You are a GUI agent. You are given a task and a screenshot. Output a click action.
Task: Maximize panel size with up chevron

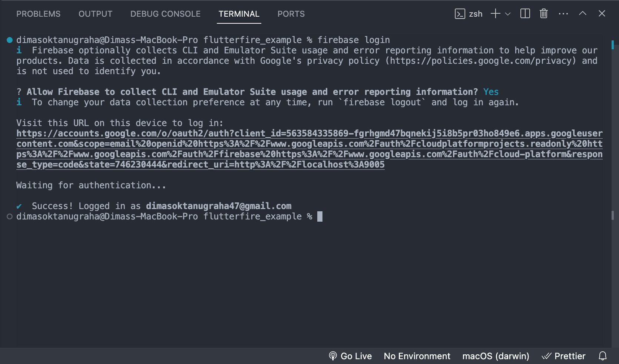point(583,13)
